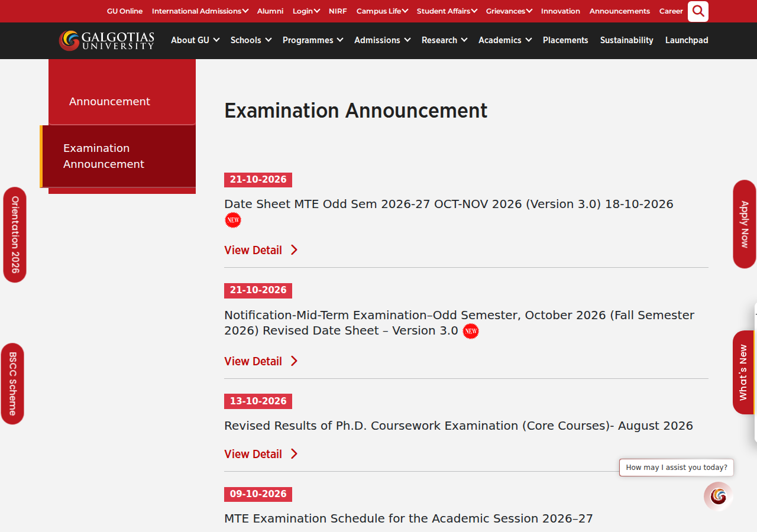Viewport: 757px width, 532px height.
Task: Open GU Online link
Action: pyautogui.click(x=125, y=11)
